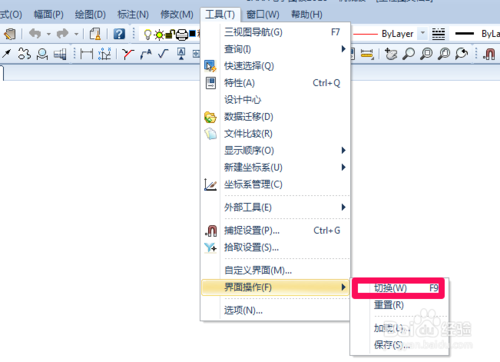
Task: Open the 幅面(P) menu
Action: 49,15
